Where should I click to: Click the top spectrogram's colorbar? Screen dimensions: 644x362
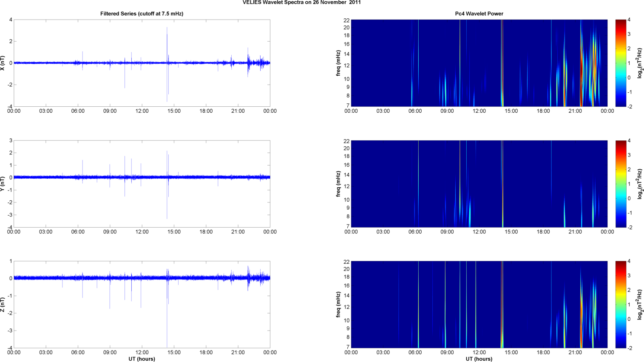[x=621, y=63]
